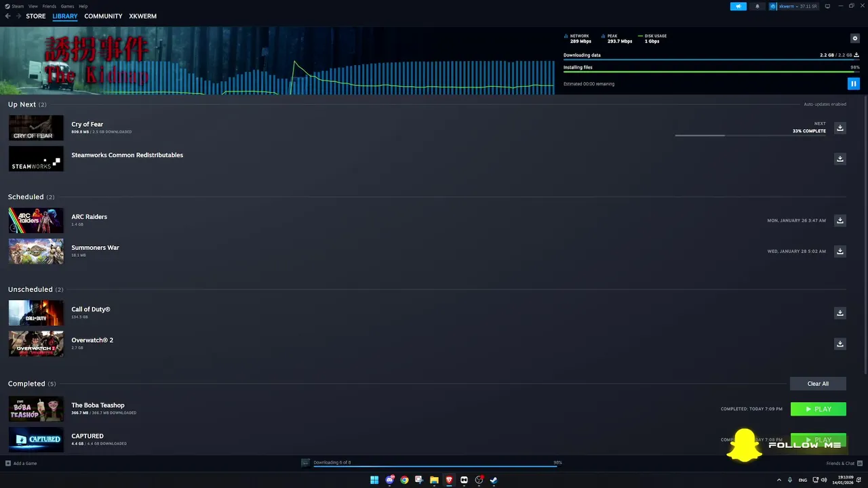The height and width of the screenshot is (488, 868).
Task: Open the XKWERM profile tab
Action: (142, 16)
